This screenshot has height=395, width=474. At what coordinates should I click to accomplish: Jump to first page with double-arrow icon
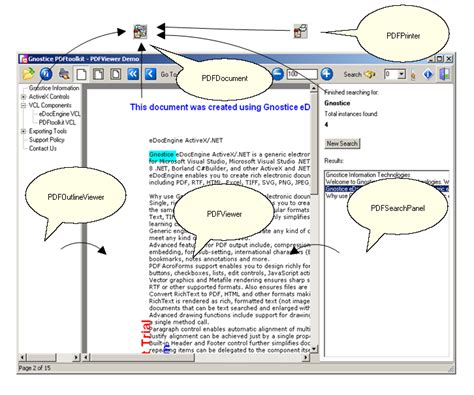click(133, 74)
